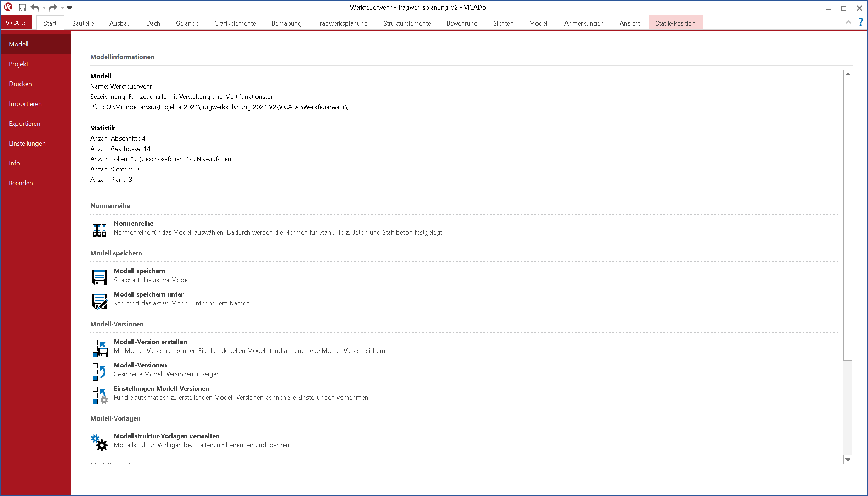Image resolution: width=868 pixels, height=496 pixels.
Task: Click the text 'Name: Werkfeuerwehr'
Action: point(121,86)
